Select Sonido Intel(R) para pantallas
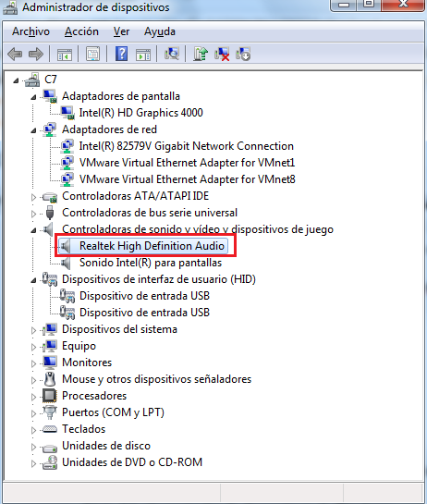 coord(151,263)
